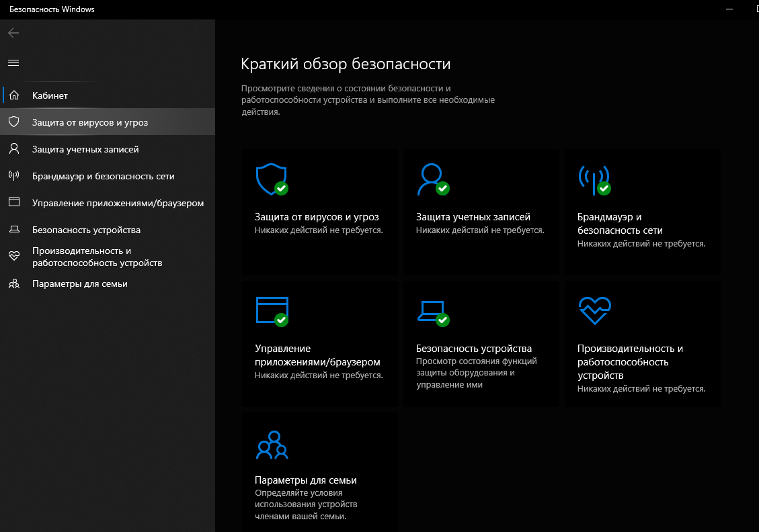Click large person icon on account protection card
This screenshot has width=759, height=532.
click(432, 179)
